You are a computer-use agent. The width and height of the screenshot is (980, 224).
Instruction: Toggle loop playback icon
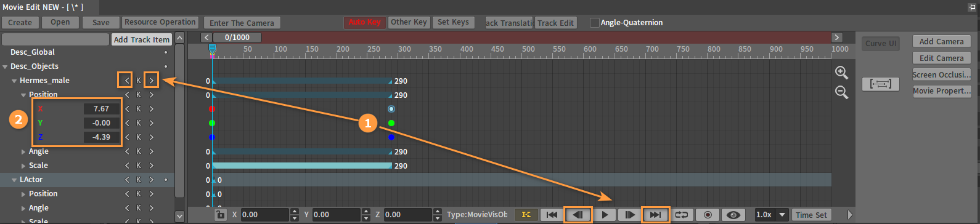[682, 215]
